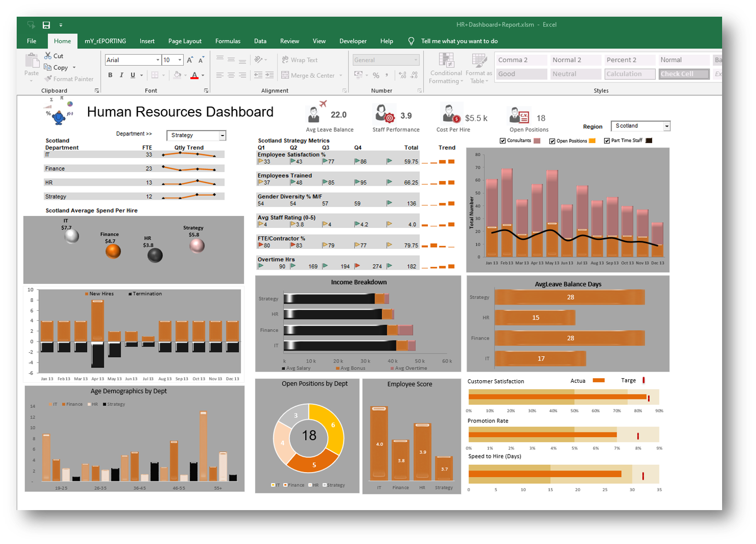Apply Italic formatting
The height and width of the screenshot is (544, 756).
point(122,75)
